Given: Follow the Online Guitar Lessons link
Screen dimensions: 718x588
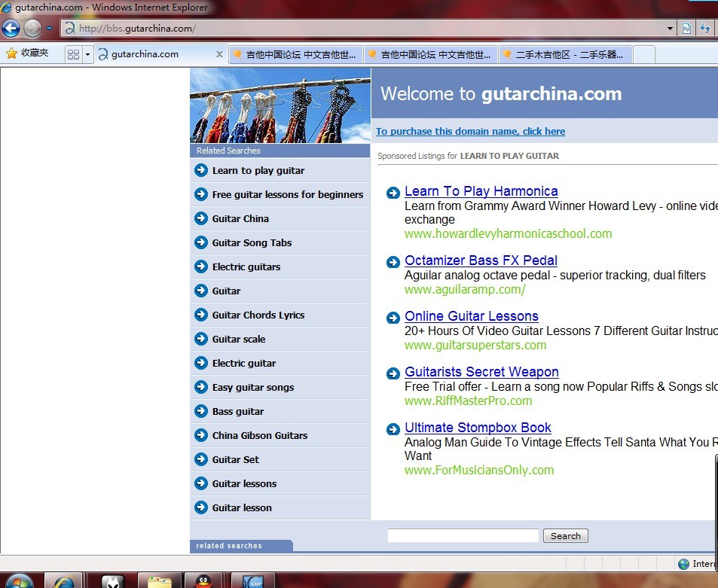Looking at the screenshot, I should (471, 316).
